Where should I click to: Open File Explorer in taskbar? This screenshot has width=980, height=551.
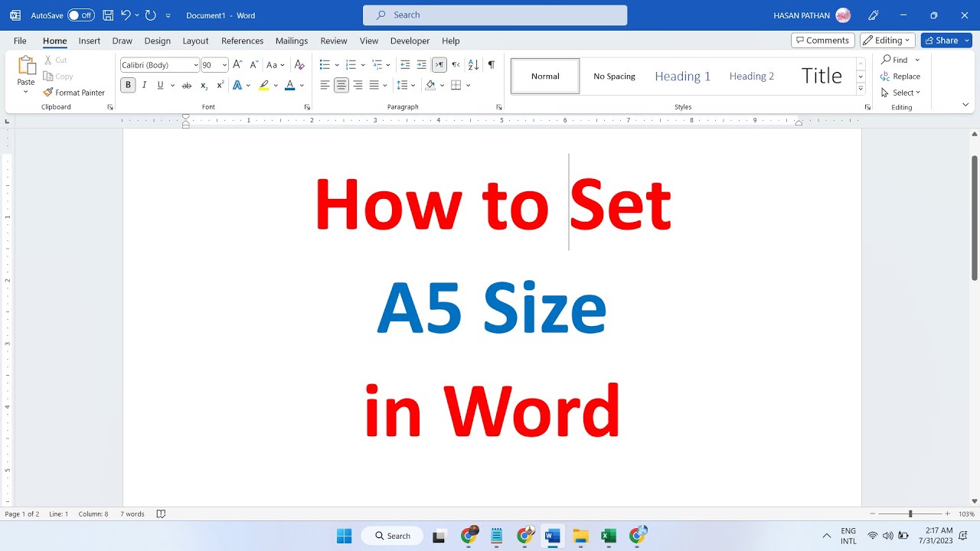point(580,536)
